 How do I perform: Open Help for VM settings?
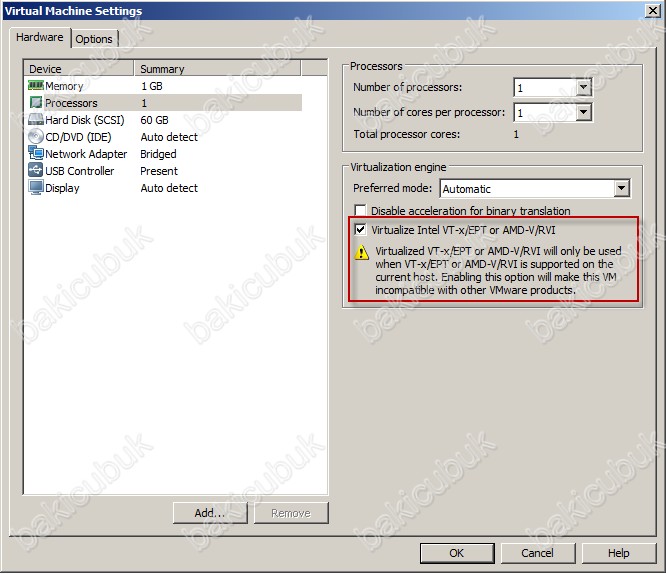coord(619,553)
